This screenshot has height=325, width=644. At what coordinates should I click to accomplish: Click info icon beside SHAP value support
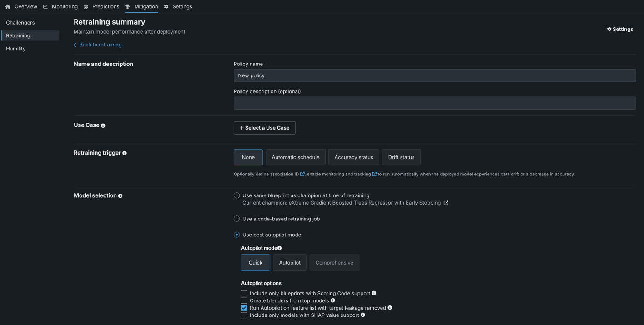point(363,315)
